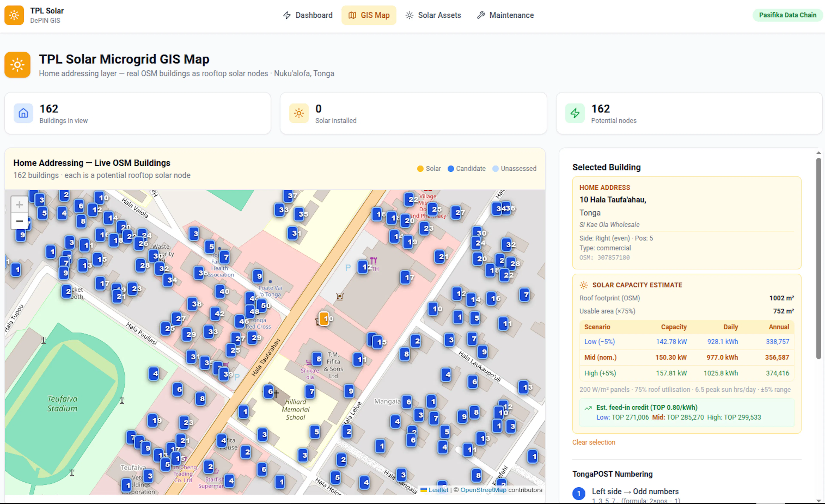Screen dimensions: 825x504
Task: Click the sun icon by Solar installed
Action: click(299, 113)
